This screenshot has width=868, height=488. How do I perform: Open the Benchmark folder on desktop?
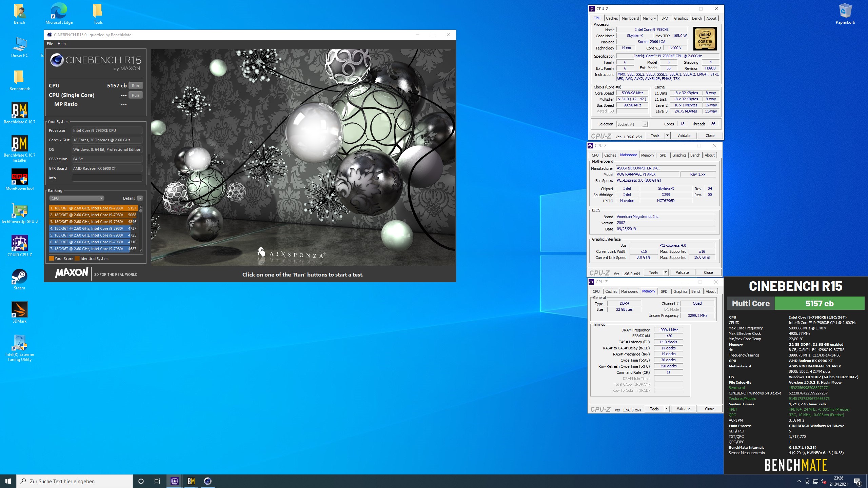pyautogui.click(x=19, y=81)
